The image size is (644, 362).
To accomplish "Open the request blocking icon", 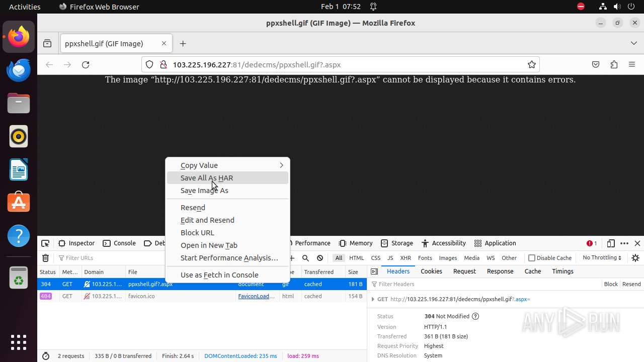I will [x=320, y=258].
